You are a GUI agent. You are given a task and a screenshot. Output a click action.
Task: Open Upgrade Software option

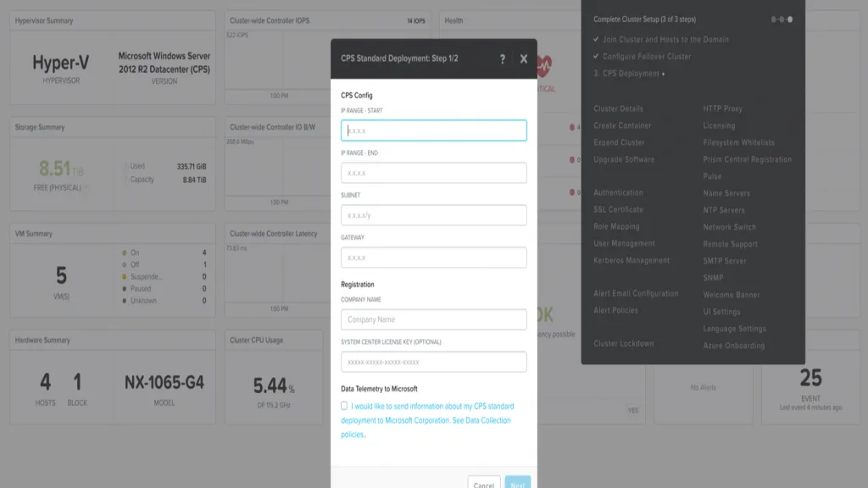[624, 159]
